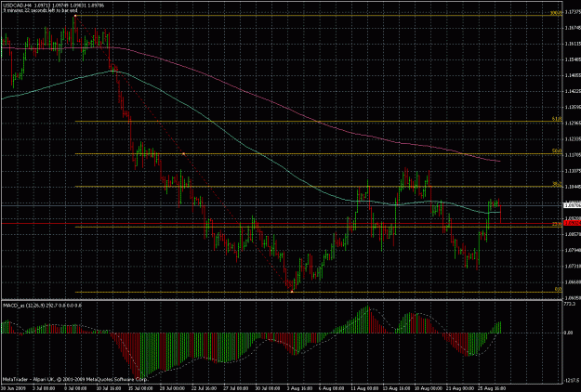The height and width of the screenshot is (392, 581).
Task: Click the 1.06050 price axis value
Action: coord(573,297)
